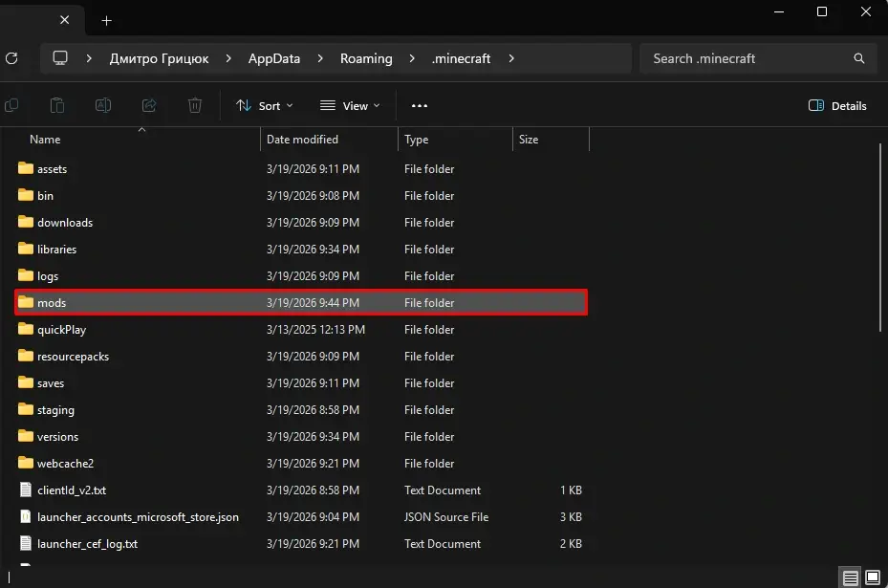Open the View dropdown

click(x=350, y=105)
